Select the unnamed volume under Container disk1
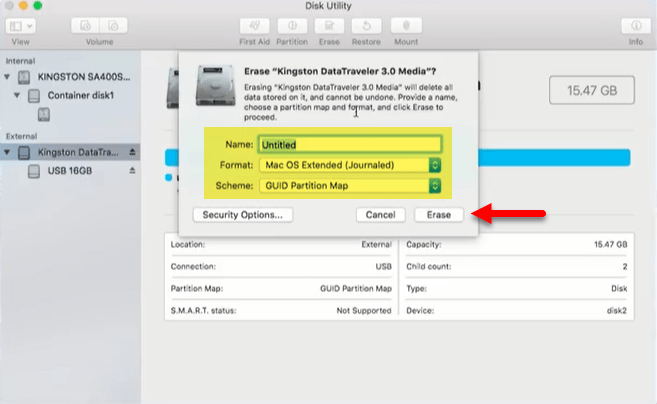 pyautogui.click(x=44, y=114)
